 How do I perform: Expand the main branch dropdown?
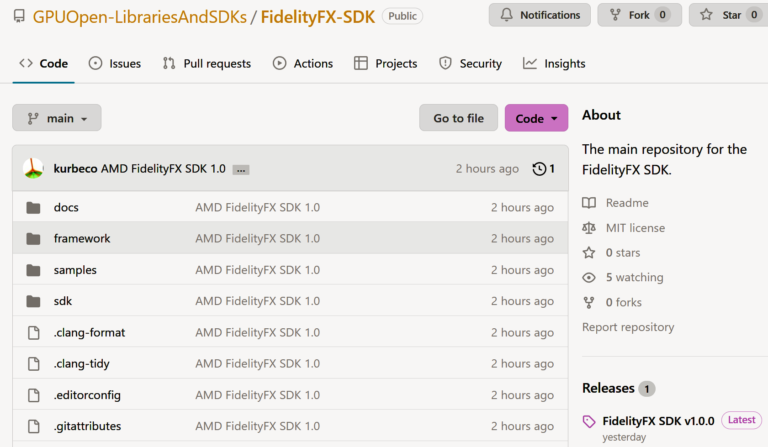click(x=57, y=118)
